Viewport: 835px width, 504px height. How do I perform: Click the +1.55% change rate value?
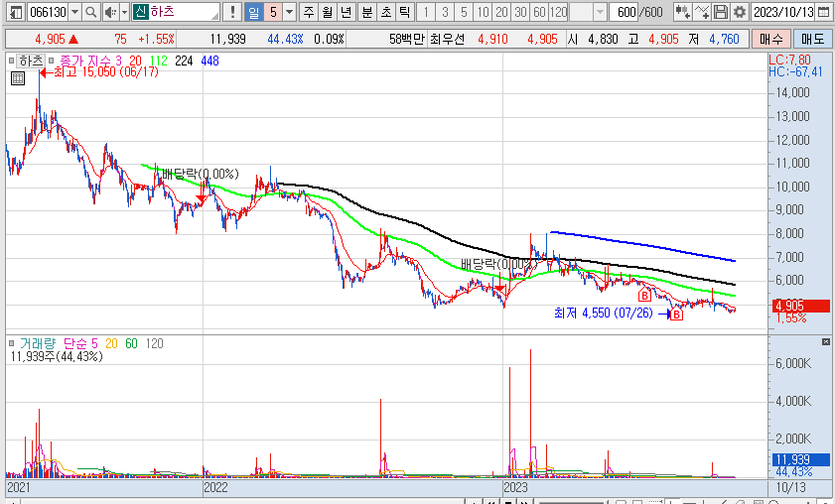(156, 39)
